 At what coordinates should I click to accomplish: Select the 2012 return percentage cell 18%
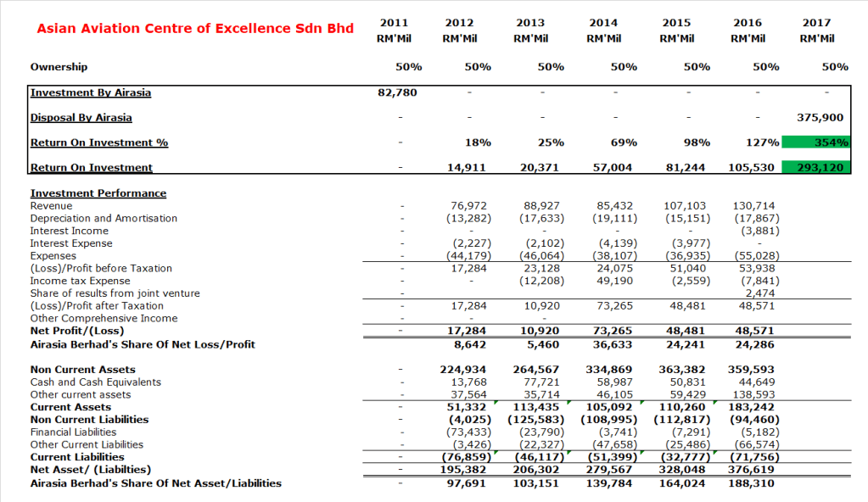pyautogui.click(x=478, y=142)
